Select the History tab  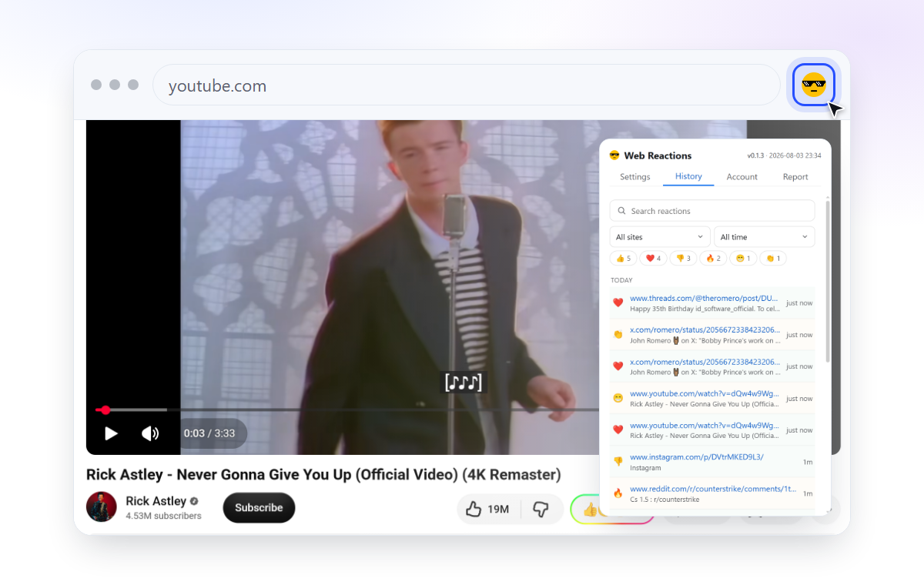pos(688,176)
